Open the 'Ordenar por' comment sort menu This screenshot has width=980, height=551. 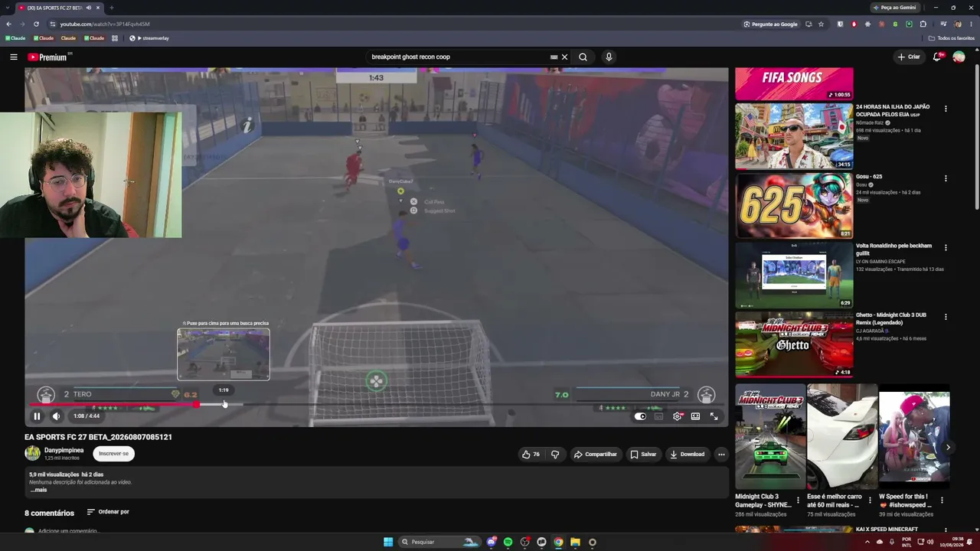pyautogui.click(x=108, y=512)
